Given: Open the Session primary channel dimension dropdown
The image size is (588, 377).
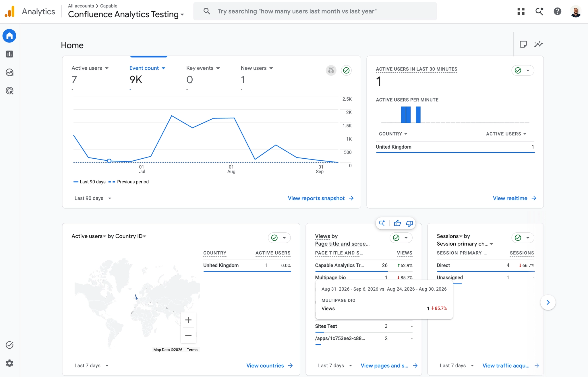Looking at the screenshot, I should 465,244.
